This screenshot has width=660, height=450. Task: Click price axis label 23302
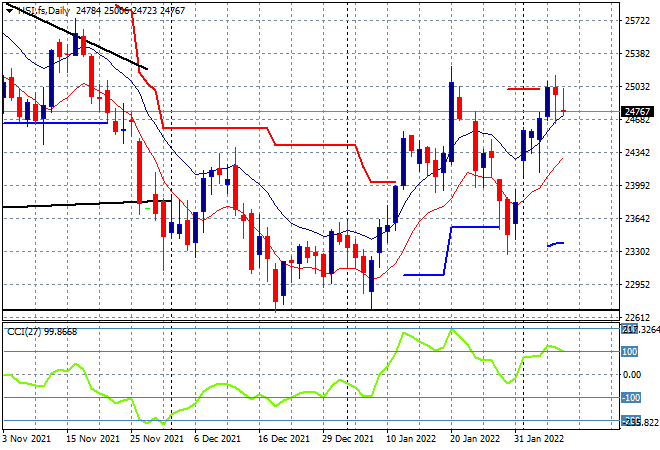[638, 252]
